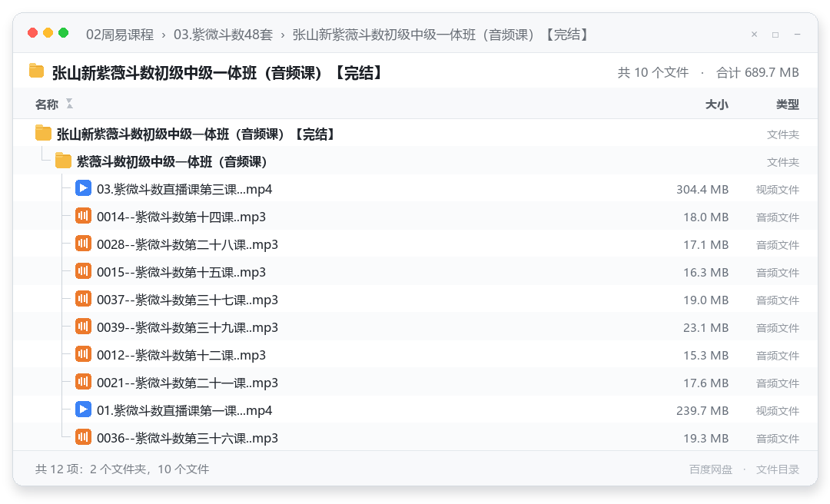Click the folder icon of 紫微斗数初级中级一体班（音频课）
The height and width of the screenshot is (504, 830).
(x=63, y=161)
